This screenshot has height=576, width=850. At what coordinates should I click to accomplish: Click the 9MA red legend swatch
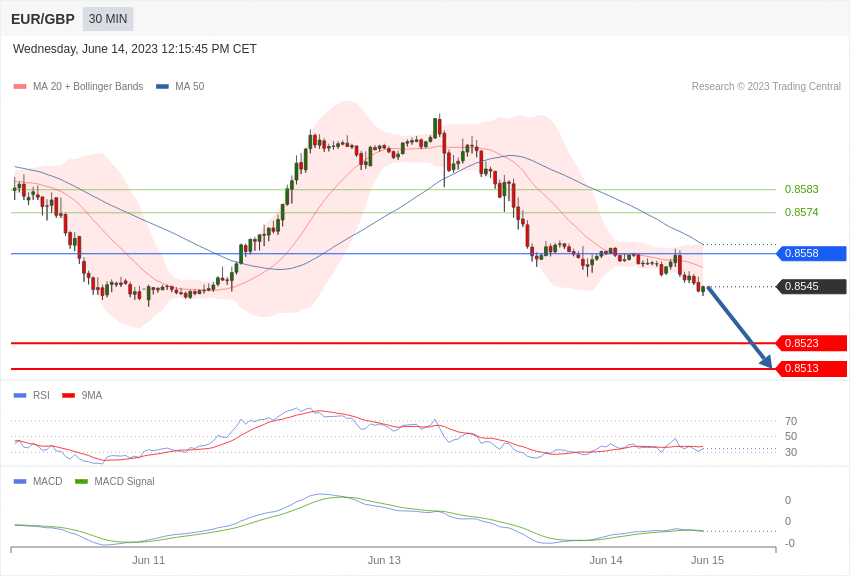click(69, 396)
